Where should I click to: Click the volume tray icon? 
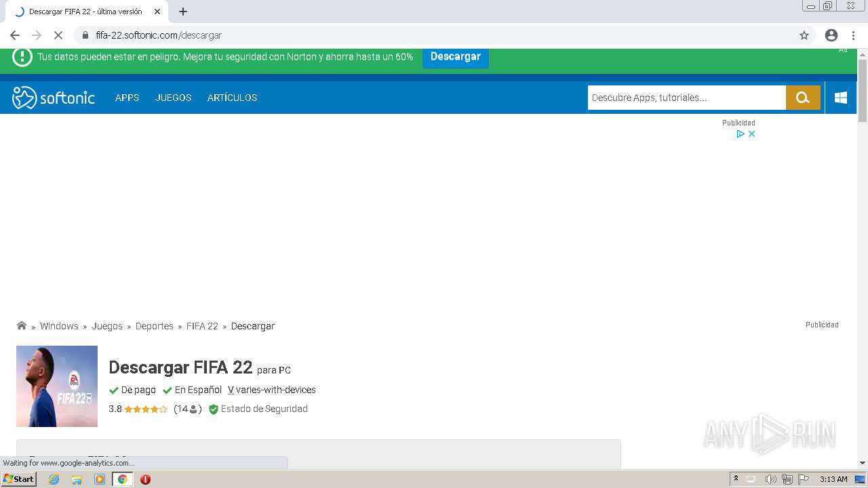[x=770, y=479]
